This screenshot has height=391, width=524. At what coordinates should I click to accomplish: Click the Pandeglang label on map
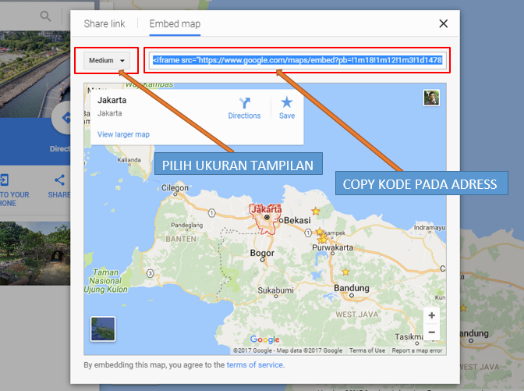(x=187, y=226)
